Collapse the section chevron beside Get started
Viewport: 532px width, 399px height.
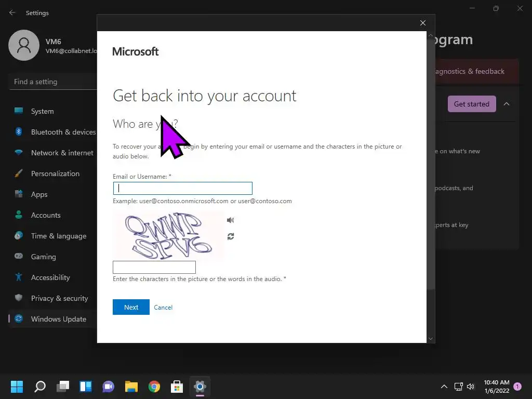[507, 104]
